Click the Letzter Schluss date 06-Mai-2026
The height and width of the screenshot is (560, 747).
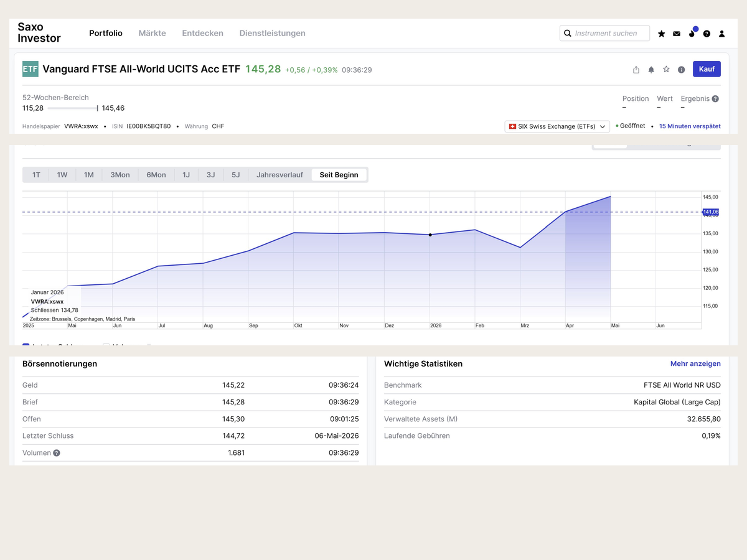click(337, 436)
